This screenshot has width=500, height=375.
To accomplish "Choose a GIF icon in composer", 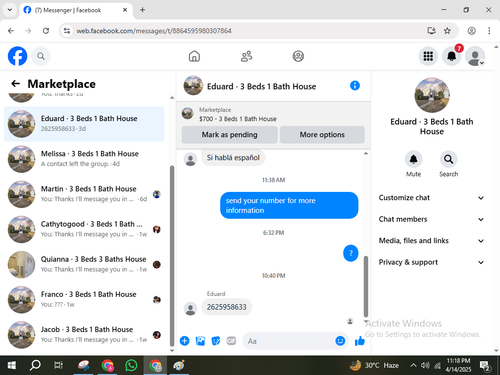I will (231, 341).
